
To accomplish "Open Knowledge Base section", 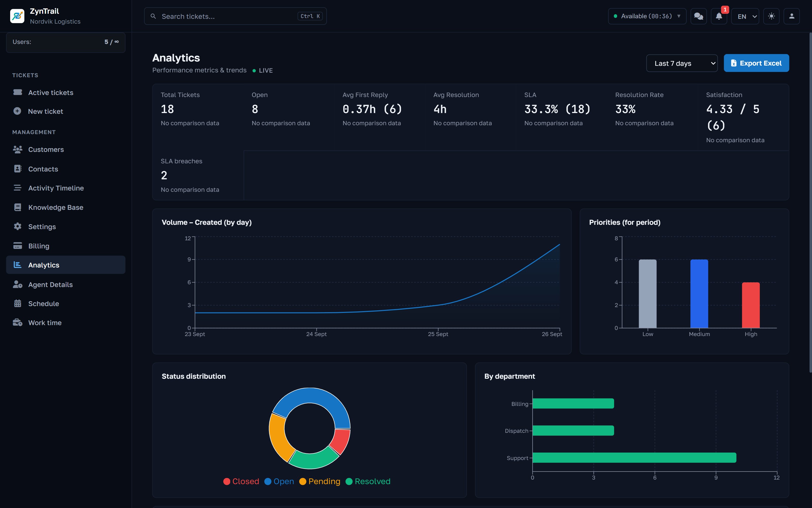I will (x=66, y=207).
